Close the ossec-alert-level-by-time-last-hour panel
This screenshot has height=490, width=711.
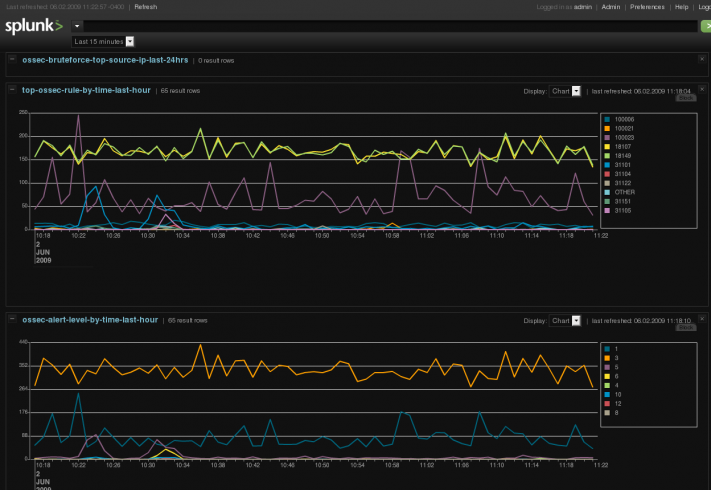coord(702,319)
